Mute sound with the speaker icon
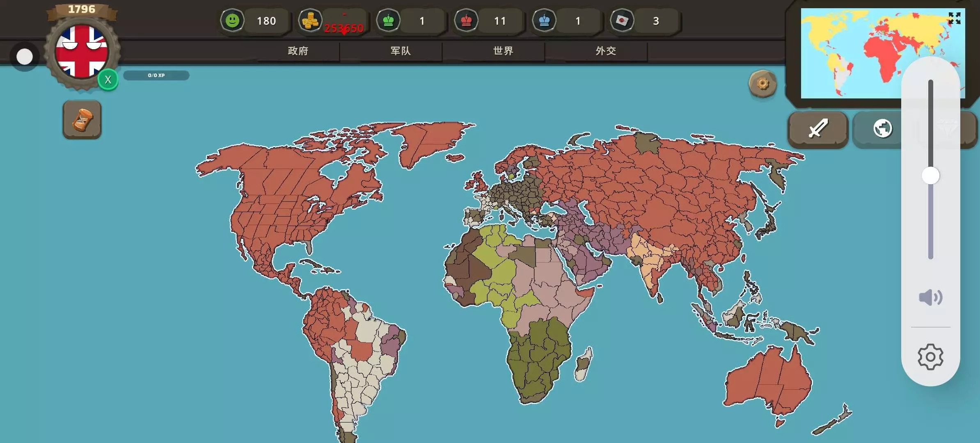This screenshot has height=443, width=980. (x=930, y=297)
